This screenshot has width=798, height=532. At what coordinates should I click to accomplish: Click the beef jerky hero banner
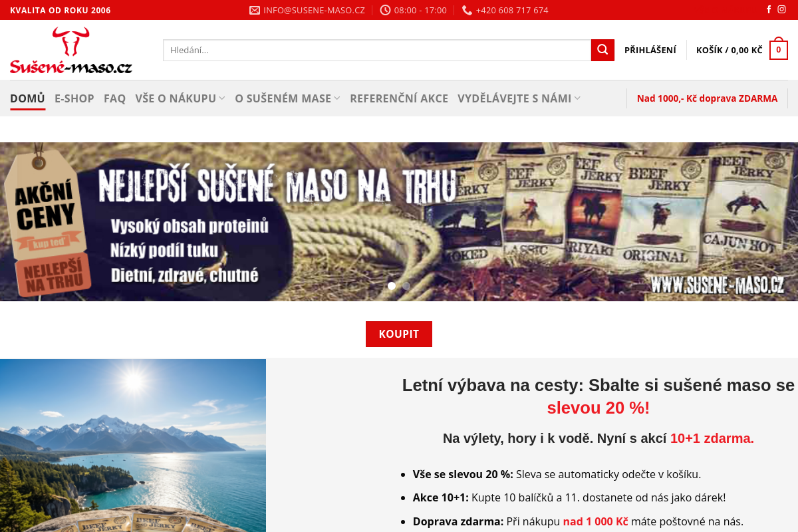pos(399,221)
